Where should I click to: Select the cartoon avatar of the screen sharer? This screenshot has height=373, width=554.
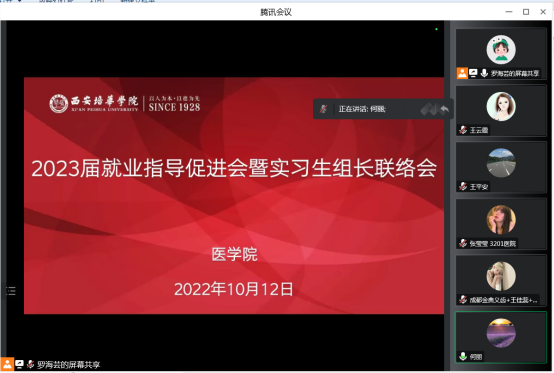point(501,49)
